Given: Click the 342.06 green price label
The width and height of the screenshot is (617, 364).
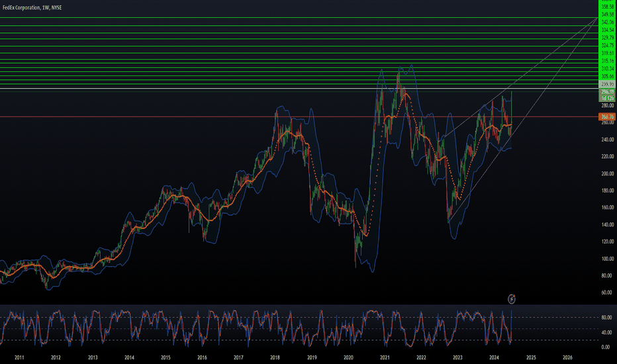Looking at the screenshot, I should coord(608,22).
